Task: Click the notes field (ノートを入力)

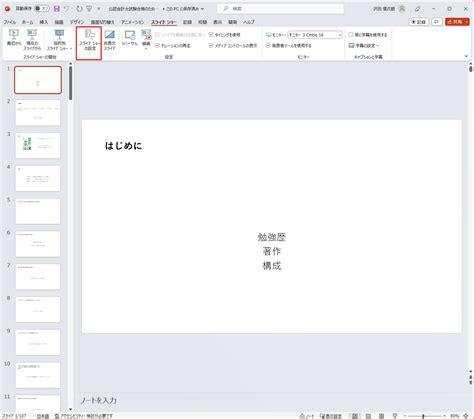Action: point(99,400)
